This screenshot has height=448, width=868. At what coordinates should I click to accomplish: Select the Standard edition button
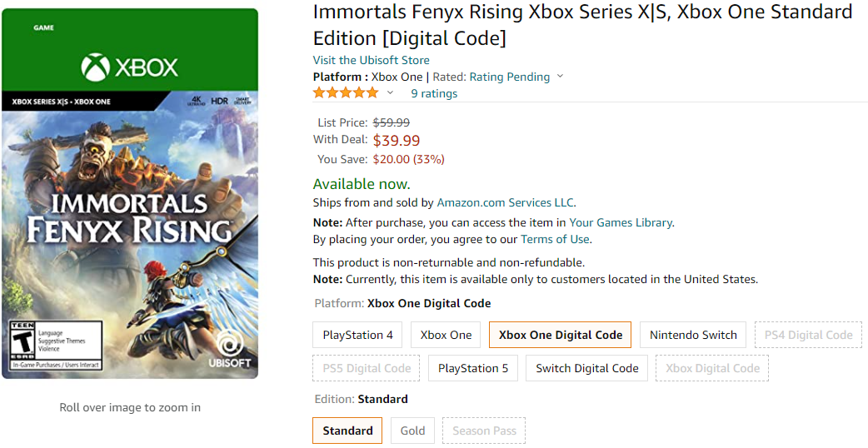pyautogui.click(x=347, y=431)
